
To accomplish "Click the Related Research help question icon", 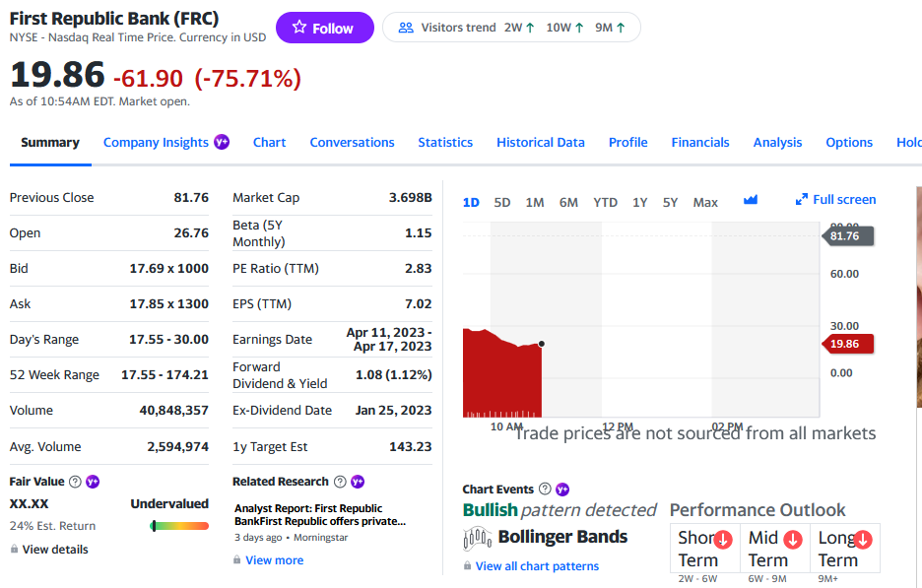I will (x=340, y=482).
